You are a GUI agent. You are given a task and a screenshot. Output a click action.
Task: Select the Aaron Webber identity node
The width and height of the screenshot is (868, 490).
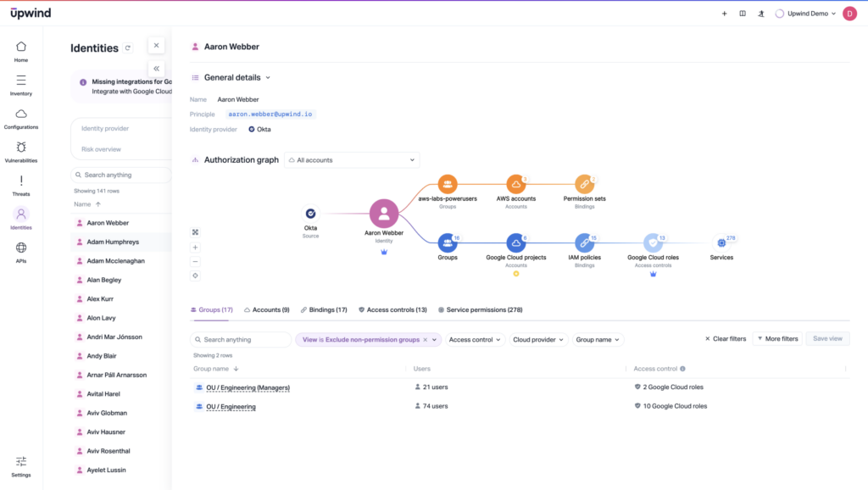[384, 214]
